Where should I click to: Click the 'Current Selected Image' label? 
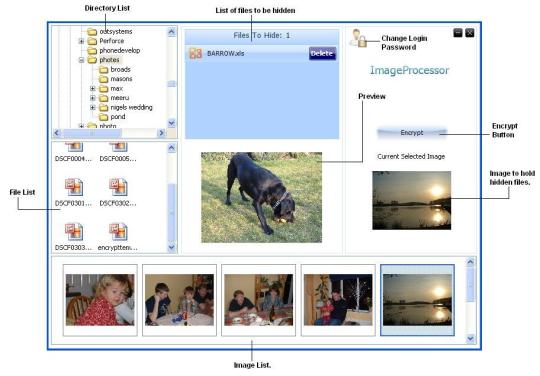point(411,157)
